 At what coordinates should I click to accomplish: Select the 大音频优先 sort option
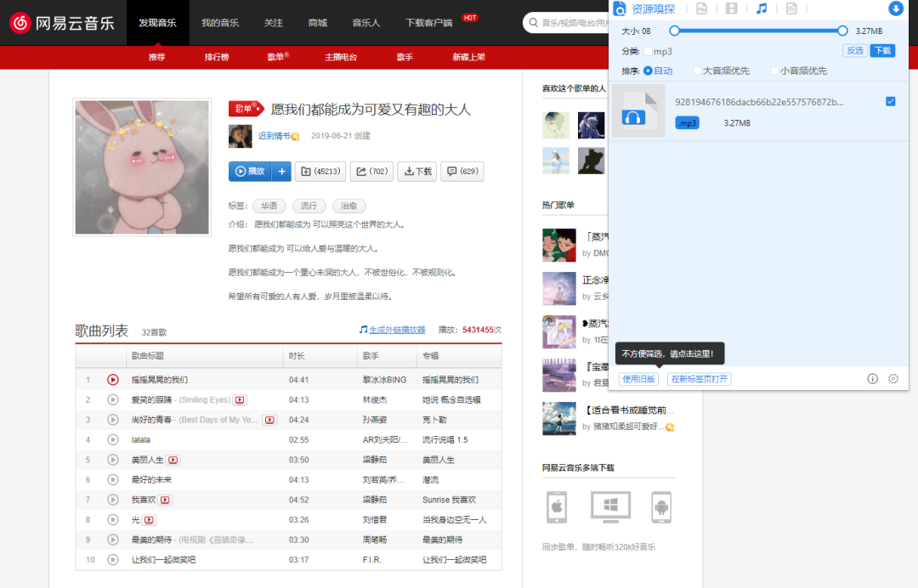pyautogui.click(x=697, y=70)
